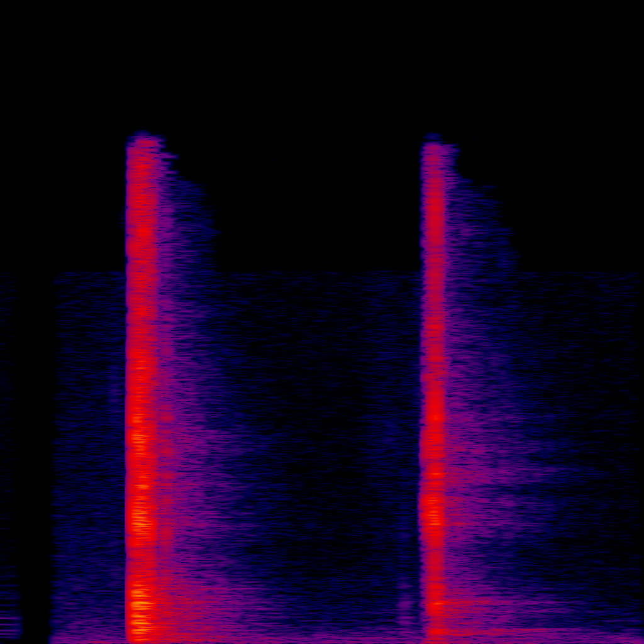This screenshot has height=644, width=644.
Task: Click the faint blue noise before first burst
Action: pyautogui.click(x=88, y=440)
